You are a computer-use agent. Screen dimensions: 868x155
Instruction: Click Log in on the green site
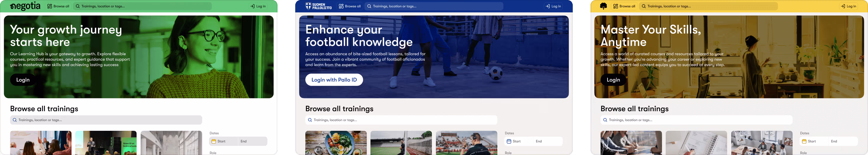point(258,6)
